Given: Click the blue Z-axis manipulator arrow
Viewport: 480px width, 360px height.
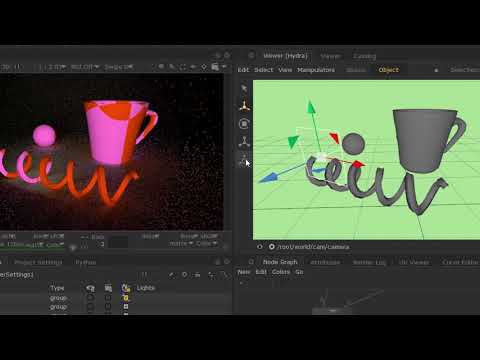Looking at the screenshot, I should 268,178.
